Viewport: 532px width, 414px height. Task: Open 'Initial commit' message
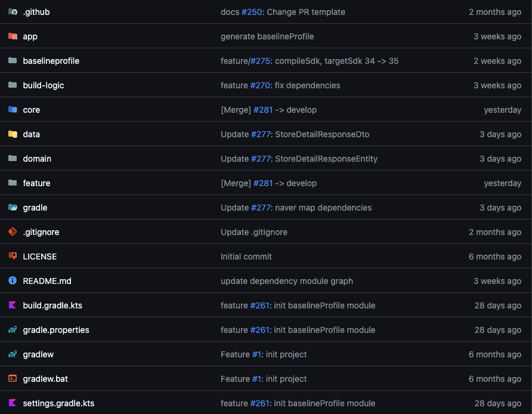pyautogui.click(x=246, y=257)
